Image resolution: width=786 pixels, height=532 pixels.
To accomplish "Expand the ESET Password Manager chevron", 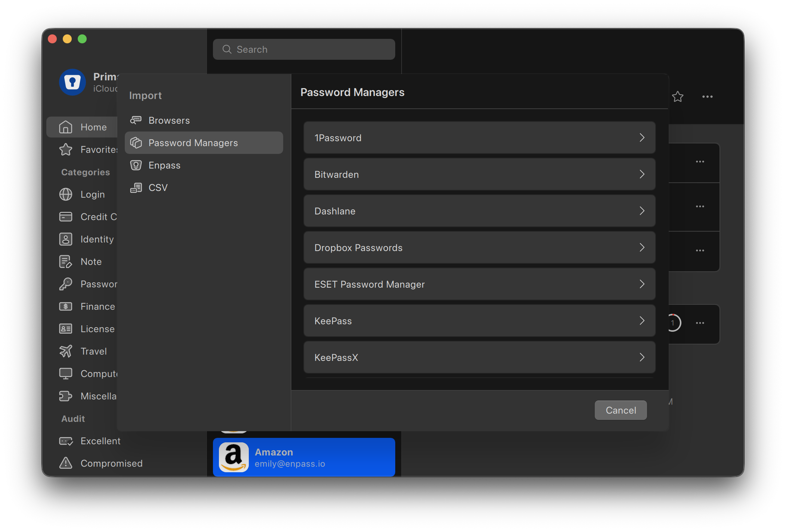I will pyautogui.click(x=642, y=284).
